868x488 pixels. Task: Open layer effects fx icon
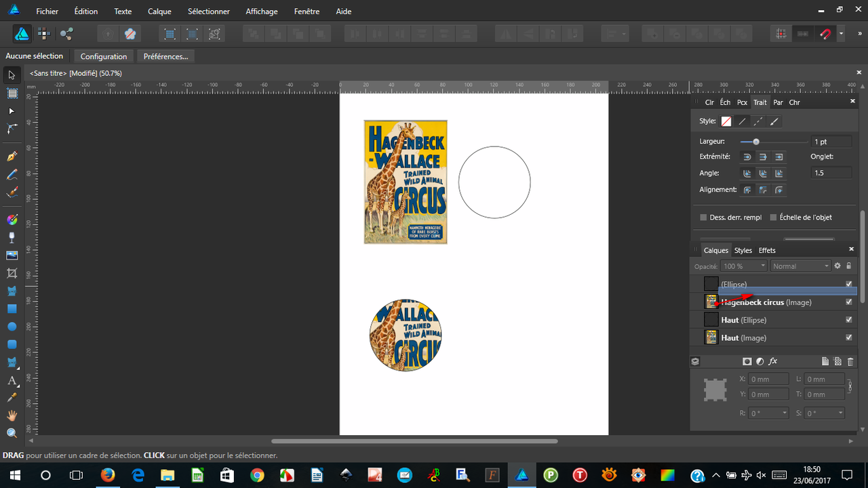[x=772, y=362]
